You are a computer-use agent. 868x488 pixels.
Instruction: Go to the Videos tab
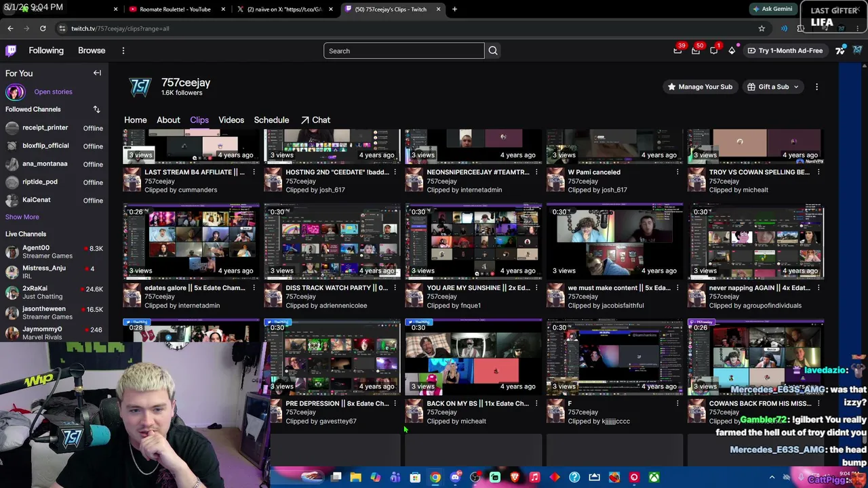coord(231,120)
